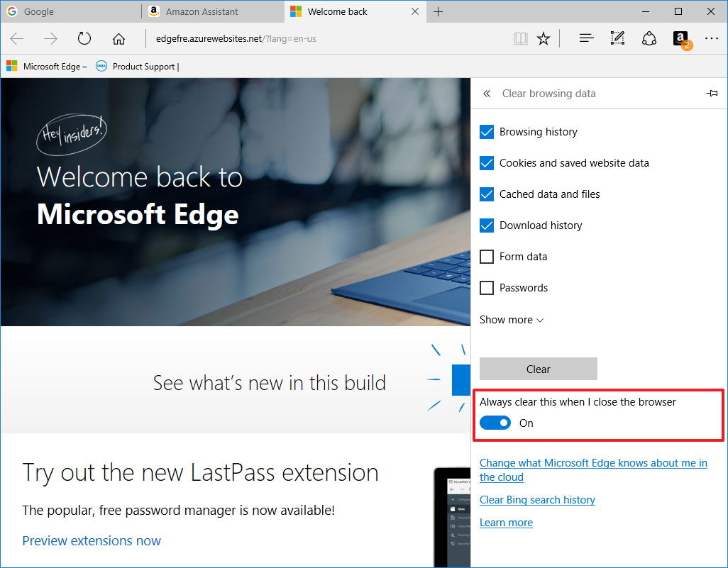728x568 pixels.
Task: Close the Welcome back tab
Action: 415,11
